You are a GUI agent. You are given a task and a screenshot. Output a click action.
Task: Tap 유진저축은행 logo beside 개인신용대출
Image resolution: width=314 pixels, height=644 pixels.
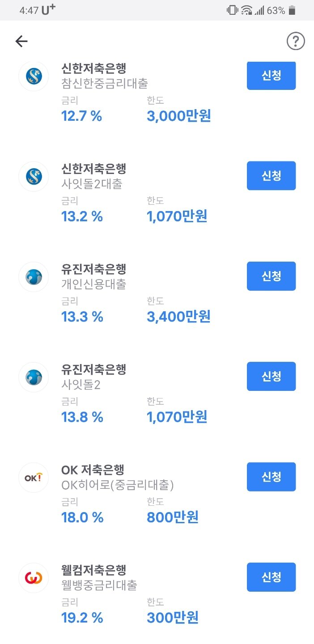[x=34, y=277]
